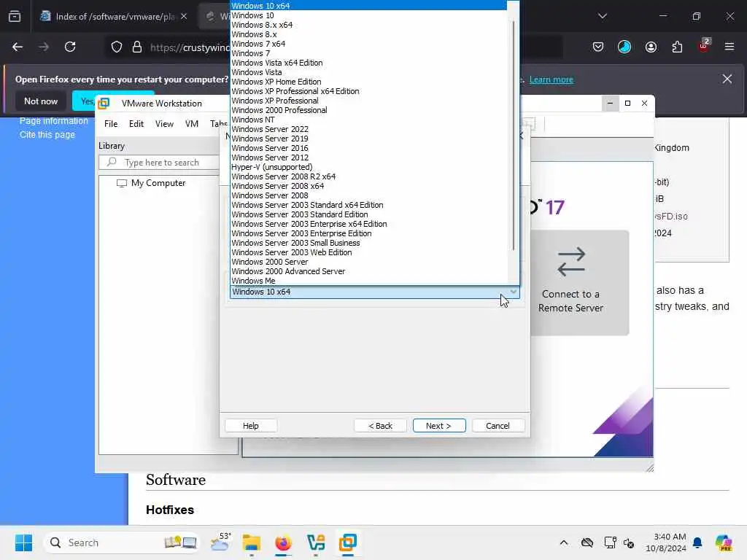
Task: Open the list all tabs chevron
Action: click(603, 16)
